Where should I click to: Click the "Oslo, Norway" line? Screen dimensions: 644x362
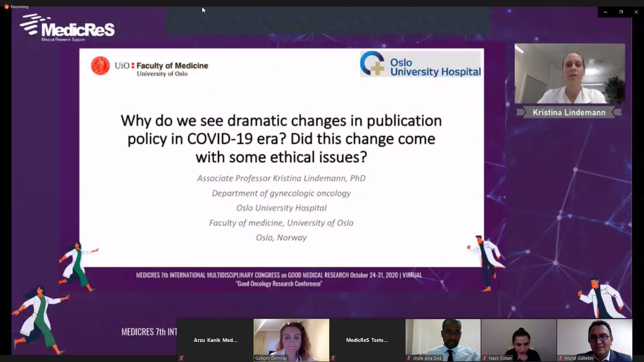(x=281, y=238)
